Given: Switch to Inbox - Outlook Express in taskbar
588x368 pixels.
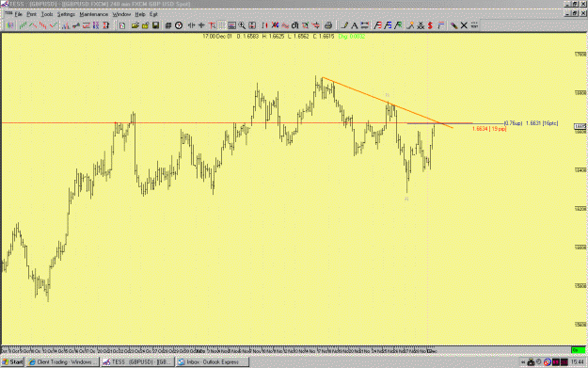Looking at the screenshot, I should [x=213, y=362].
